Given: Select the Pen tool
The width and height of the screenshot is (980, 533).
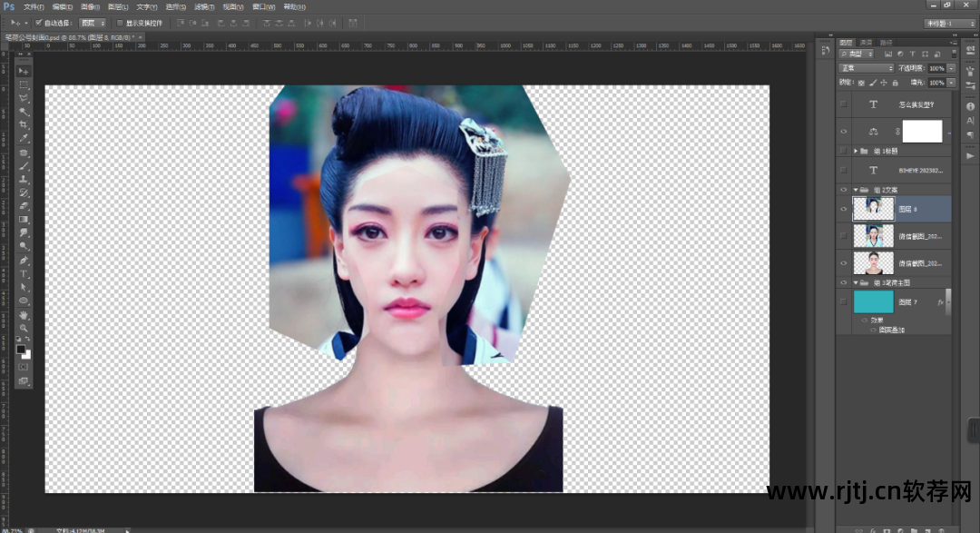Looking at the screenshot, I should tap(24, 260).
